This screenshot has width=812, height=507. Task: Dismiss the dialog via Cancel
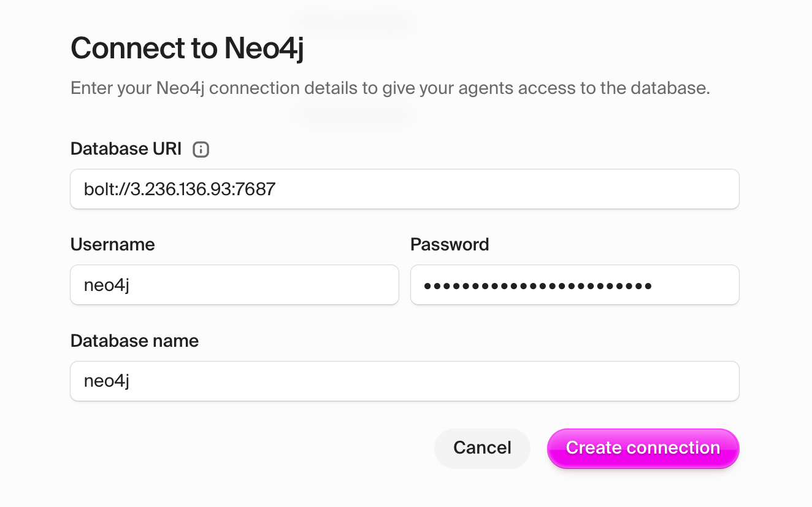pos(482,448)
